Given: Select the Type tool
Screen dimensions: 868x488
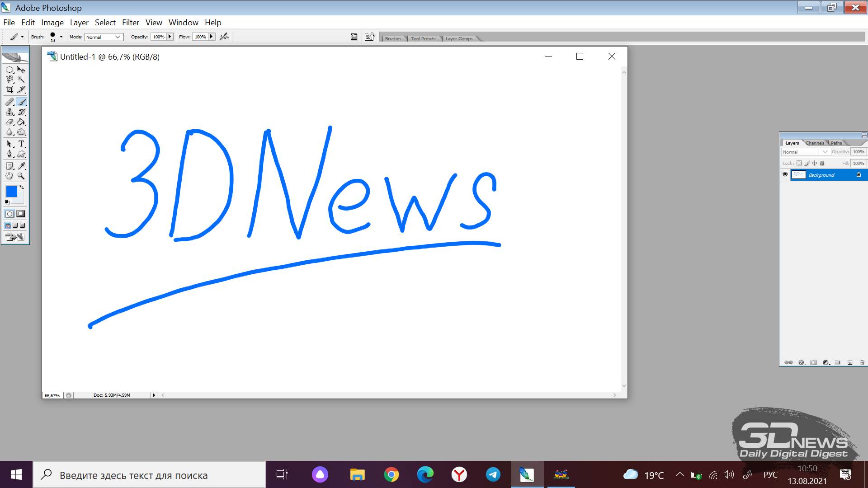Looking at the screenshot, I should coord(21,144).
